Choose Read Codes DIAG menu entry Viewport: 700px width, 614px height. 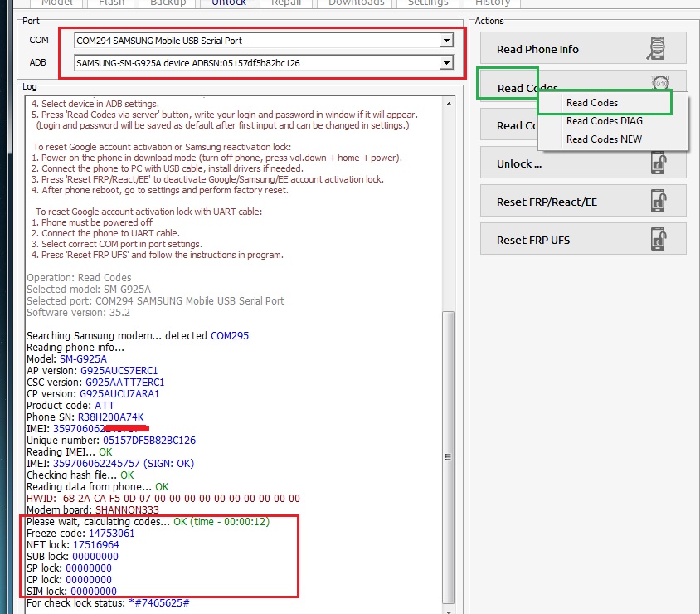pos(605,121)
